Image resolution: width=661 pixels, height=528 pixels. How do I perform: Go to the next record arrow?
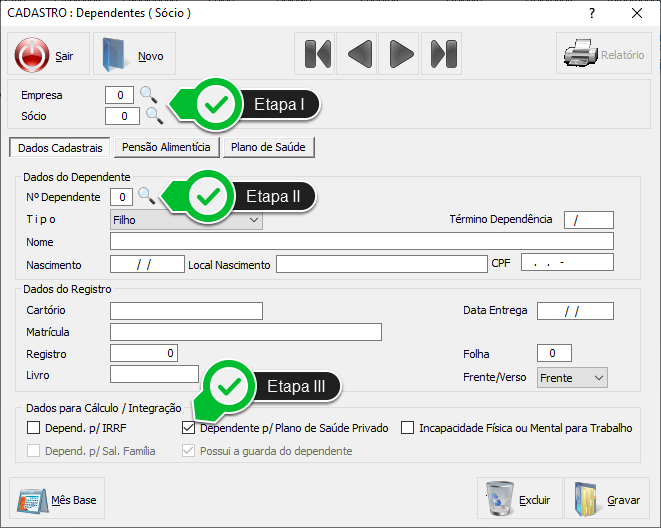coord(400,54)
